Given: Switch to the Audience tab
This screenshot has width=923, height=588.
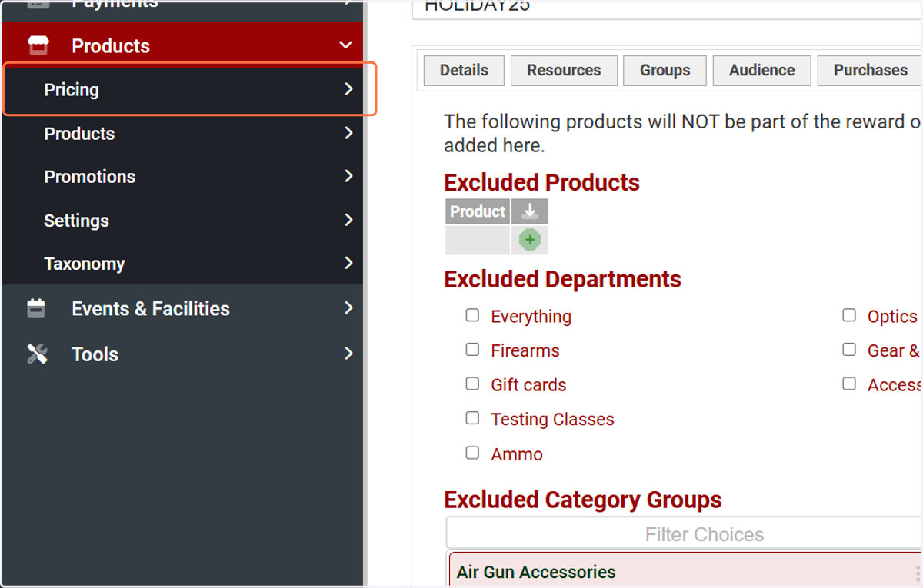Looking at the screenshot, I should 761,70.
